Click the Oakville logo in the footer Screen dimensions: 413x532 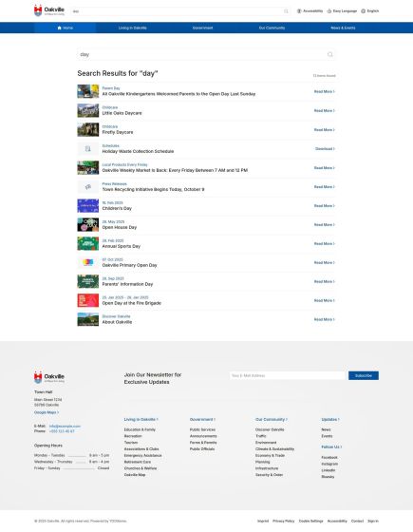click(49, 377)
